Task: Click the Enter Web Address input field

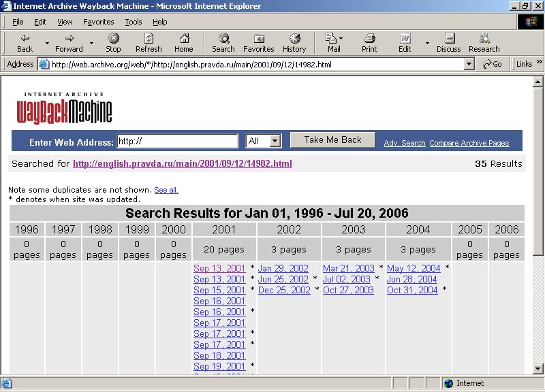Action: pyautogui.click(x=177, y=142)
